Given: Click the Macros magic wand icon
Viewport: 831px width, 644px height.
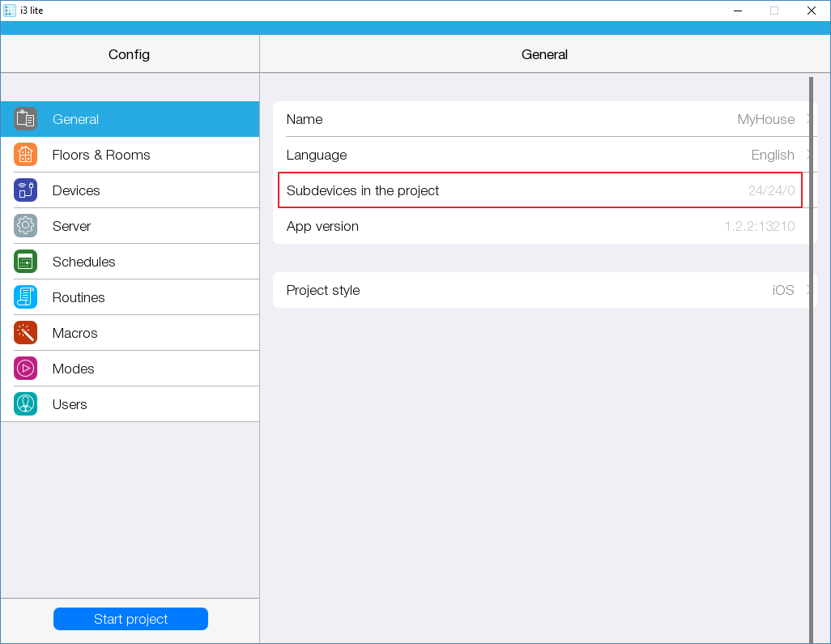Looking at the screenshot, I should (x=25, y=333).
